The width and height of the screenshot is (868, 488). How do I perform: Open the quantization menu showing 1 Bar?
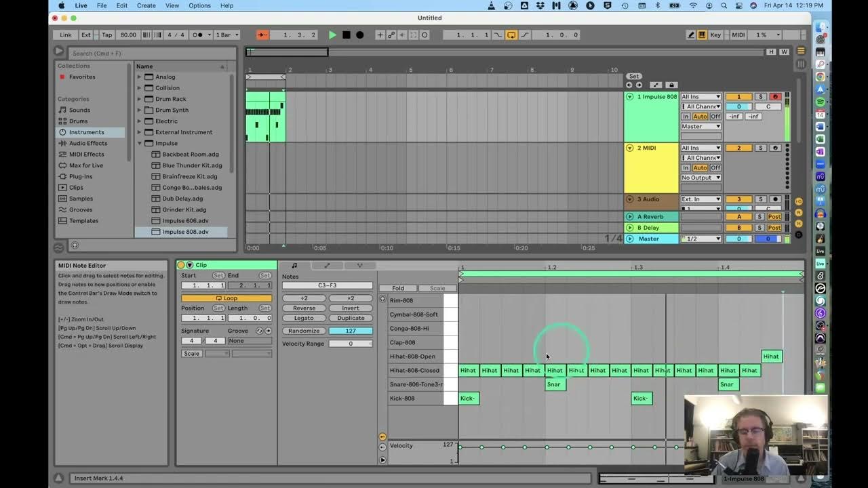pyautogui.click(x=225, y=35)
